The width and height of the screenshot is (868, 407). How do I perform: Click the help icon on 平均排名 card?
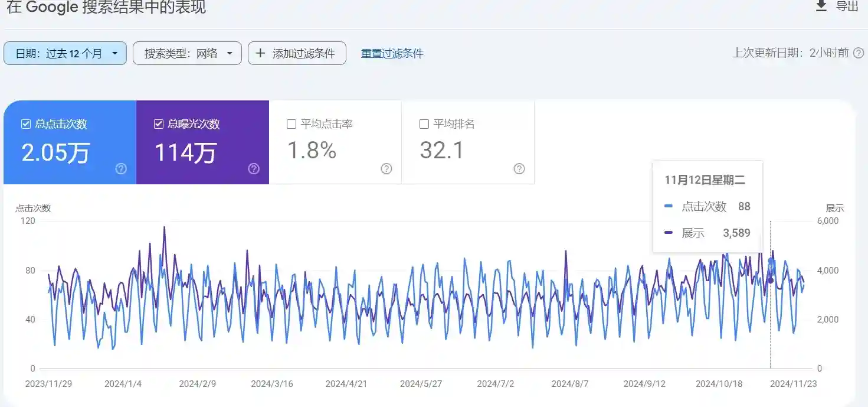tap(519, 169)
